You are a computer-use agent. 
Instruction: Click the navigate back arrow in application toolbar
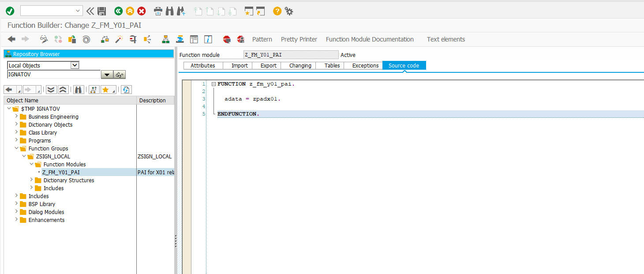(11, 39)
